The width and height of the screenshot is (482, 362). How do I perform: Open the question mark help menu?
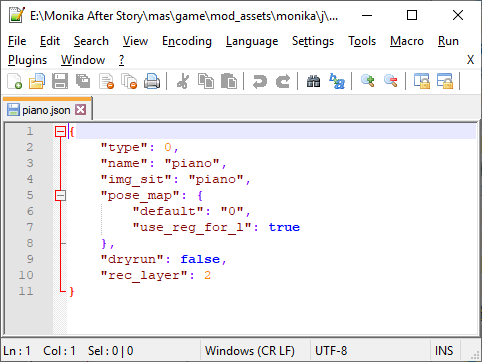[122, 60]
